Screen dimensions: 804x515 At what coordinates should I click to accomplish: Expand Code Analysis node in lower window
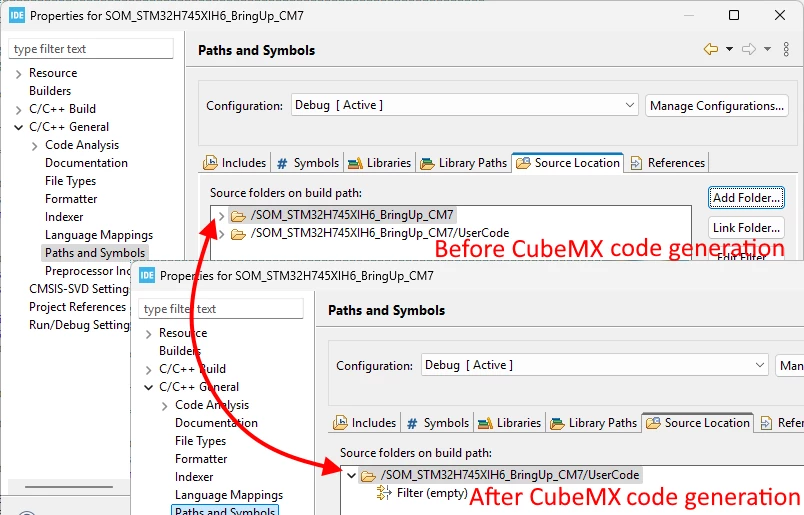[165, 406]
